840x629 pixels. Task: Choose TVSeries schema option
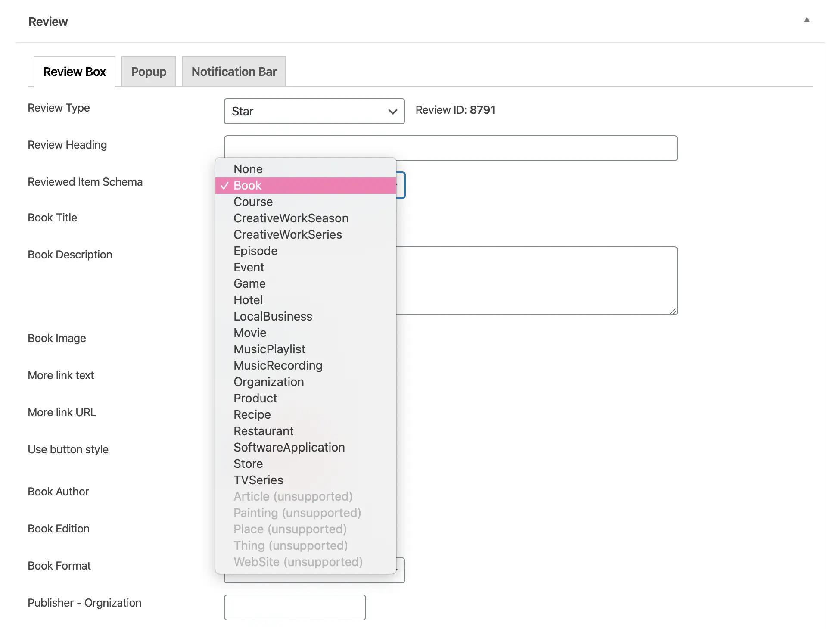pyautogui.click(x=305, y=480)
